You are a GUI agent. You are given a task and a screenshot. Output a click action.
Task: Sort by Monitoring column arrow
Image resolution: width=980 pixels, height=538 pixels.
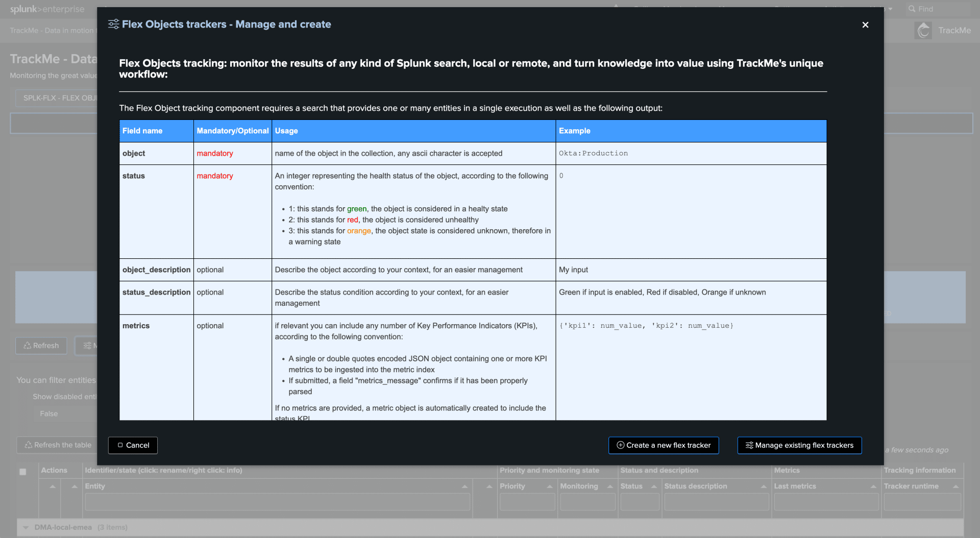[x=610, y=486]
